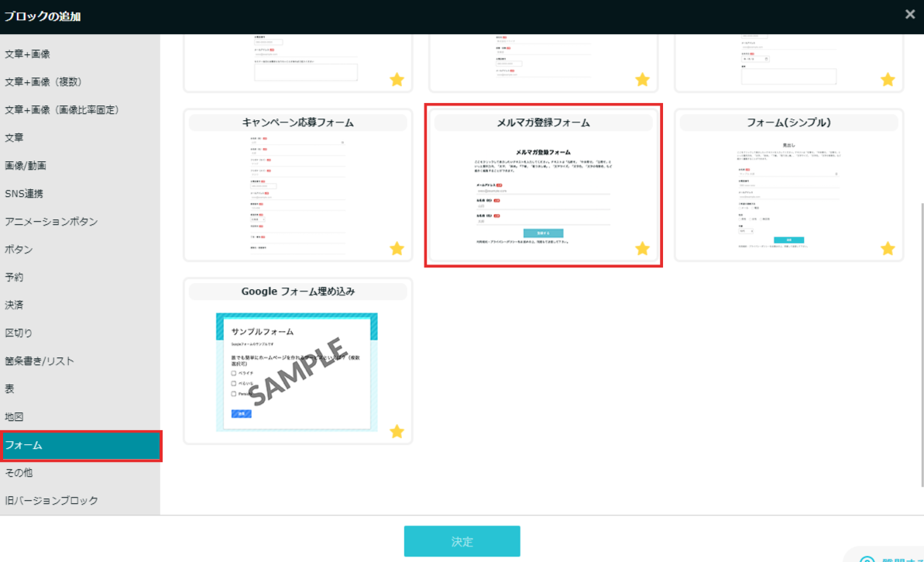Click the キャンペーン応募フォーム title text
Viewport: 924px width, 562px height.
point(297,122)
